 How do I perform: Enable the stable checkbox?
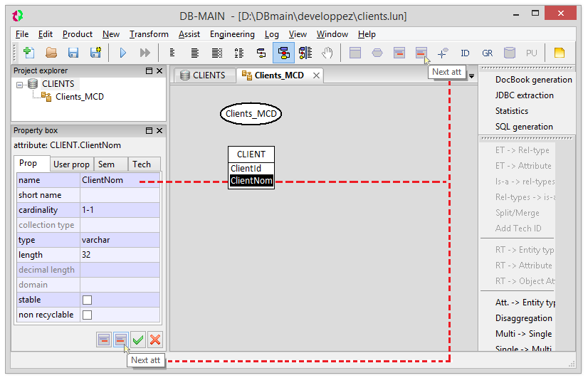[87, 300]
